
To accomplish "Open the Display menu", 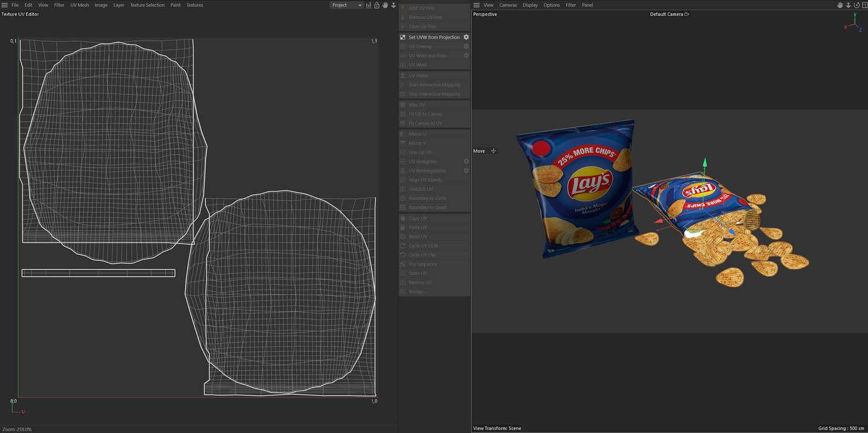I will (x=530, y=5).
